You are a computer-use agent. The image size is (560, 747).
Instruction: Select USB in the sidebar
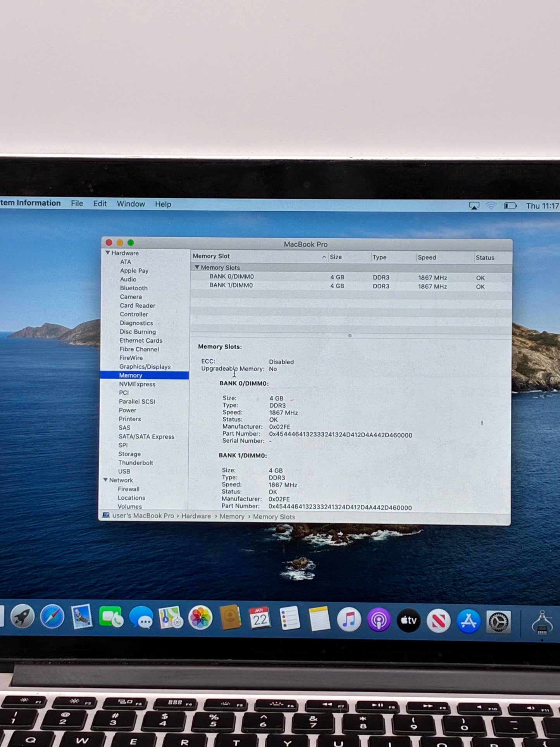[x=124, y=472]
